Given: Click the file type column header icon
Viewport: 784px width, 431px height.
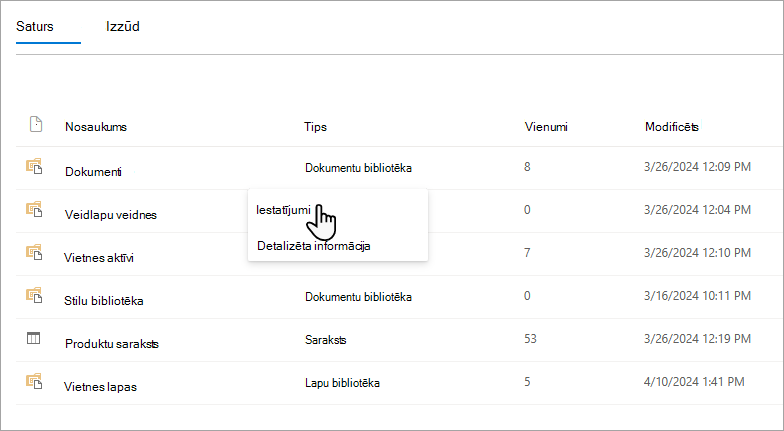Looking at the screenshot, I should coord(36,124).
